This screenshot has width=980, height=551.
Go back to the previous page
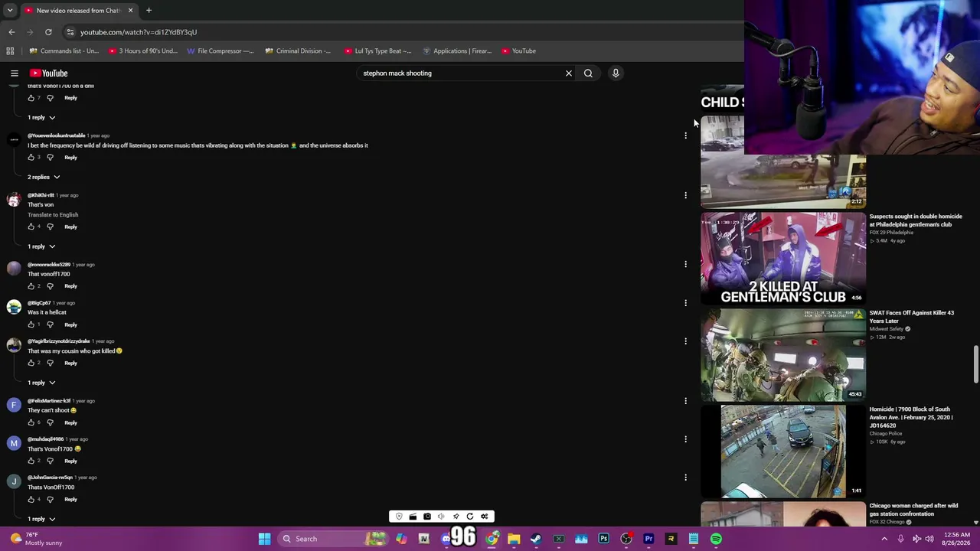[11, 32]
